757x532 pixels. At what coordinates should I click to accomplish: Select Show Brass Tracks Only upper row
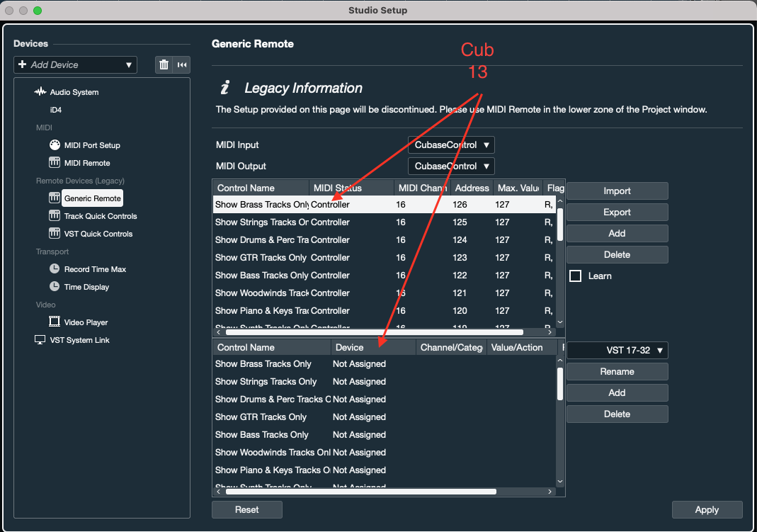[x=385, y=205]
